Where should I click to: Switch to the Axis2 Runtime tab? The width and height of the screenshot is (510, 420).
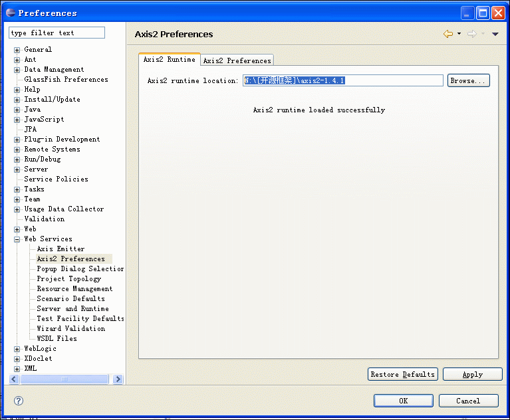point(169,60)
